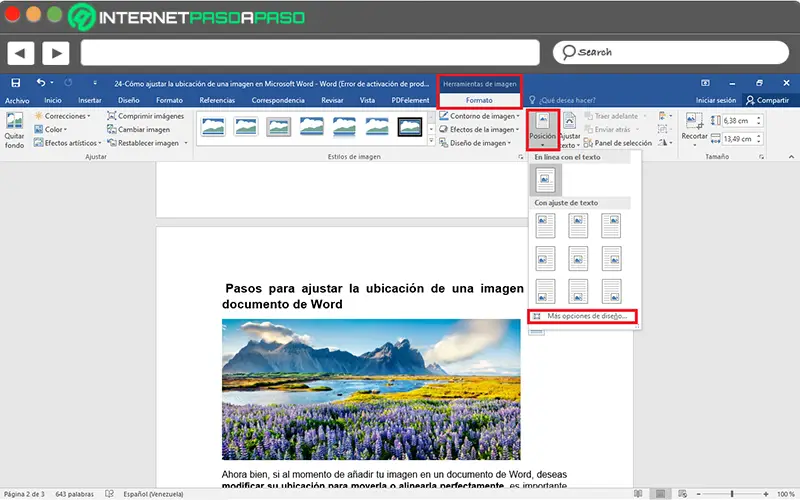Open the Correcciones dropdown
This screenshot has height=500, width=800.
tap(62, 116)
